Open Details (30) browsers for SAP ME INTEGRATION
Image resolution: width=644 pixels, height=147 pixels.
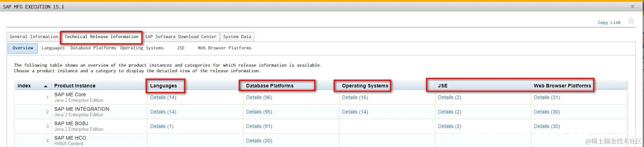tap(547, 112)
